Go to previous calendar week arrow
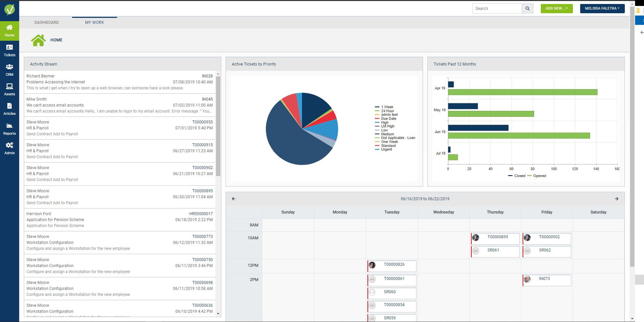The height and width of the screenshot is (322, 644). coord(234,199)
